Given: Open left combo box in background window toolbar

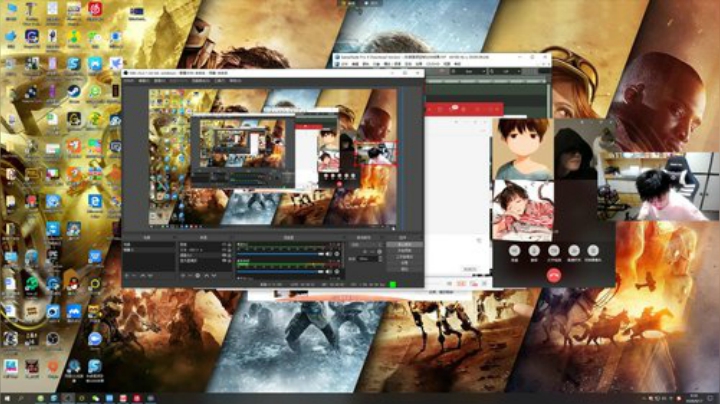Looking at the screenshot, I should point(468,72).
